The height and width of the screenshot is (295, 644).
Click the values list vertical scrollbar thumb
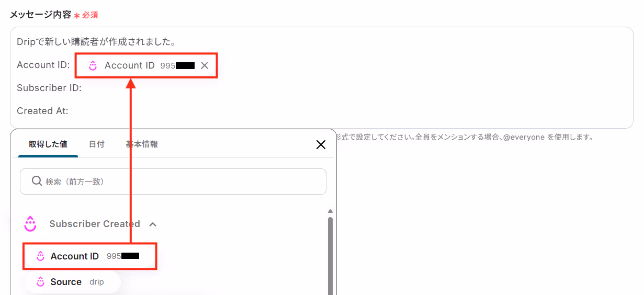point(330,255)
